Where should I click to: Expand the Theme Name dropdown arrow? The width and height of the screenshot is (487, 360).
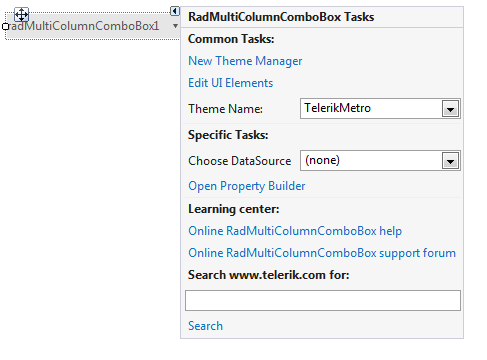(450, 109)
